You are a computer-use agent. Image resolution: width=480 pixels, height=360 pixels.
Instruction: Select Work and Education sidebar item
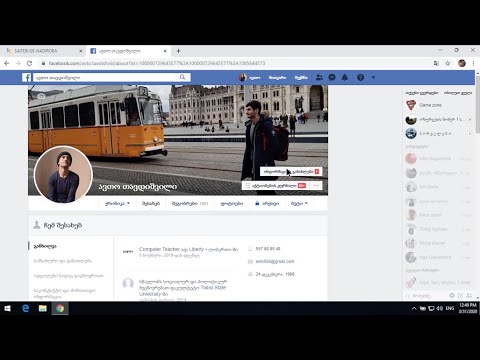coord(63,261)
